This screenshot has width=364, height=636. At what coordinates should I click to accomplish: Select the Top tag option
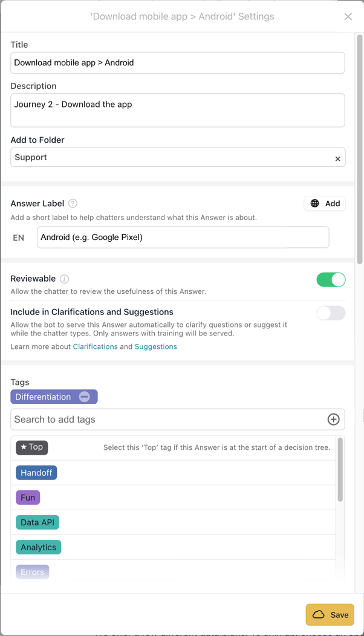[x=32, y=447]
